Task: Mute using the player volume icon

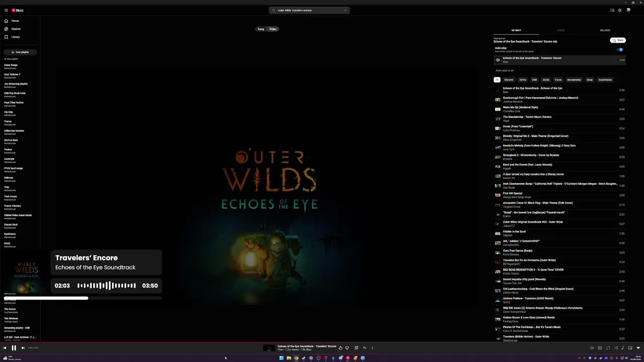Action: (592, 348)
